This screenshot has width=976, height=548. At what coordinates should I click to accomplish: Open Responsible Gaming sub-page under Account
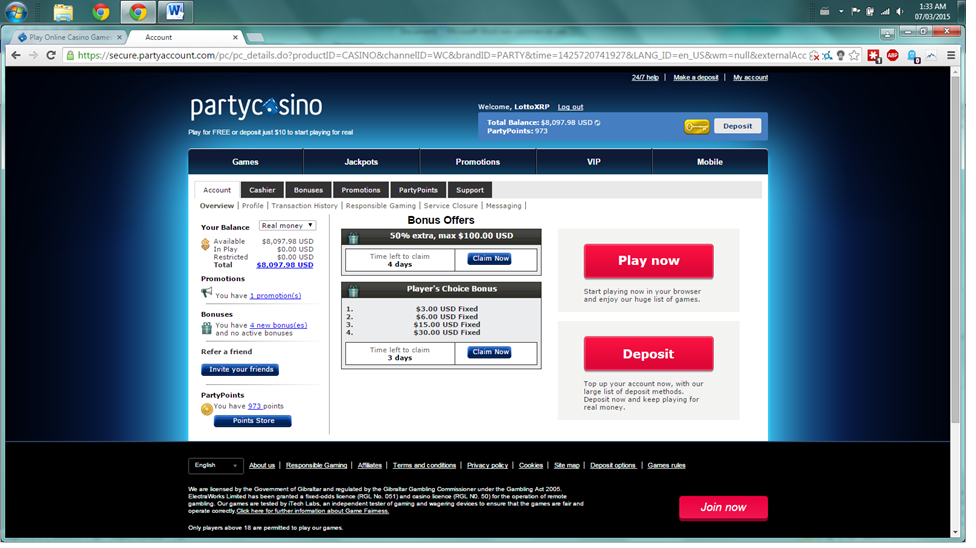tap(380, 206)
